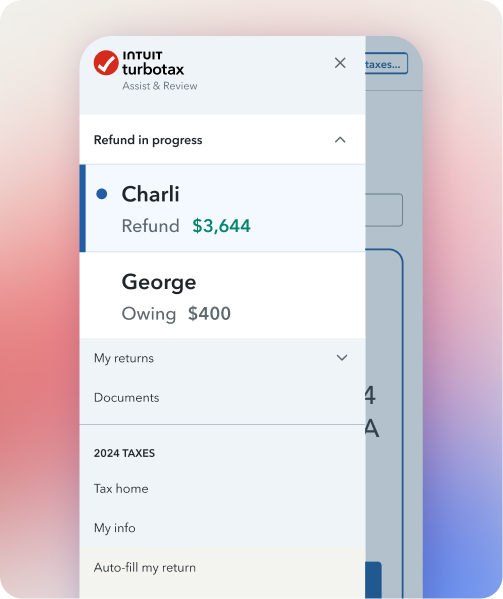Click the My returns label

(x=124, y=358)
